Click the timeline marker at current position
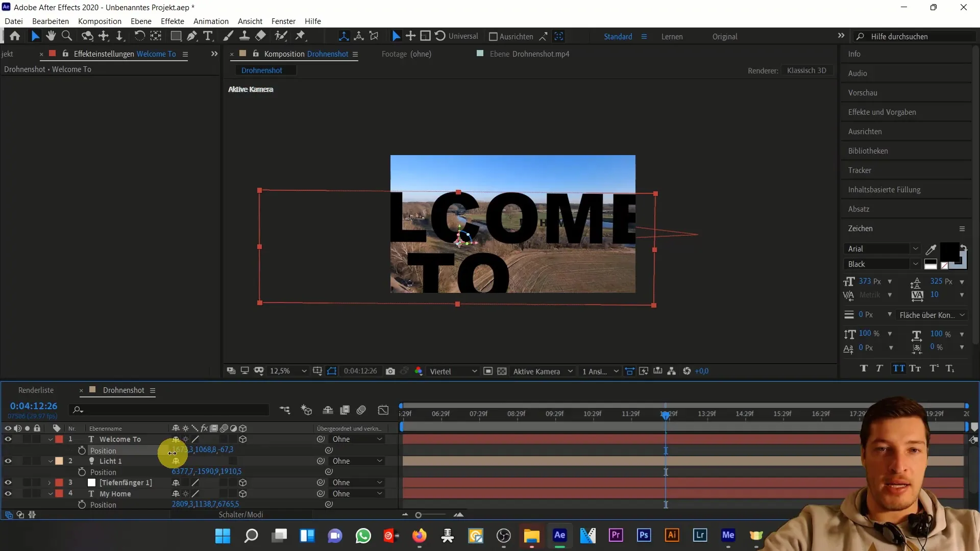The image size is (980, 551). coord(665,414)
